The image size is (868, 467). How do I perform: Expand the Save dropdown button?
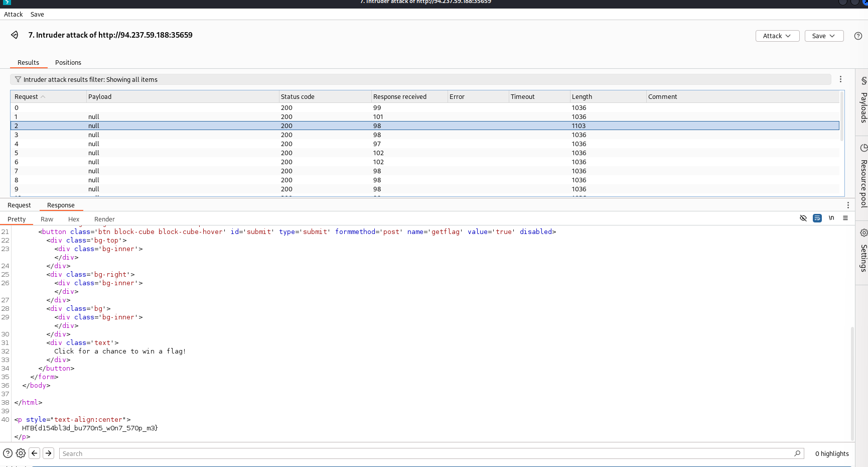pos(824,36)
